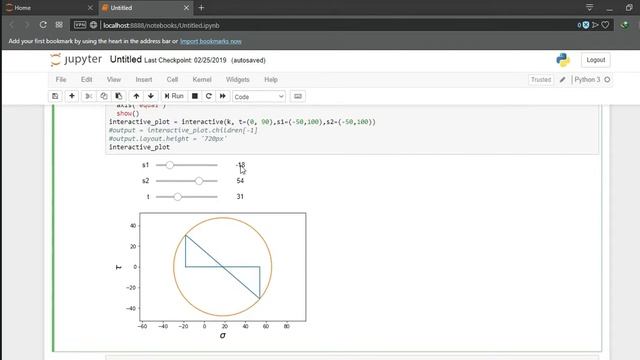Close the Home browser tab
This screenshot has width=640, height=360.
[x=90, y=8]
